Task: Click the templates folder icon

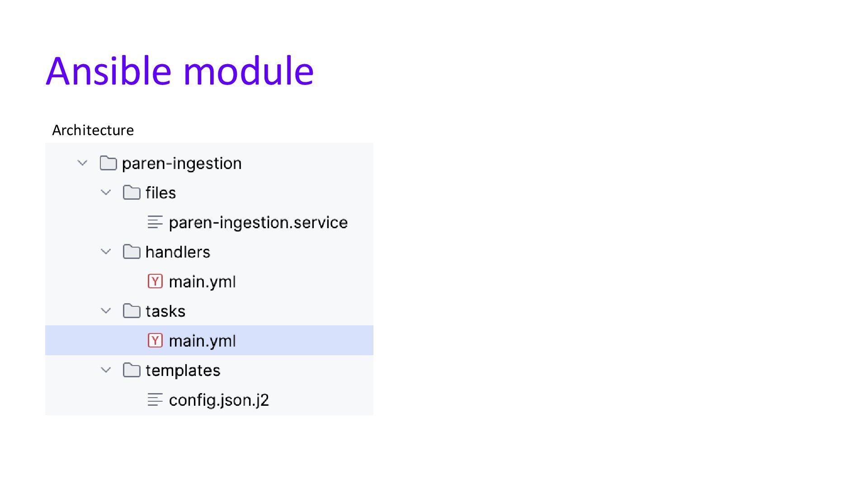Action: pyautogui.click(x=132, y=370)
